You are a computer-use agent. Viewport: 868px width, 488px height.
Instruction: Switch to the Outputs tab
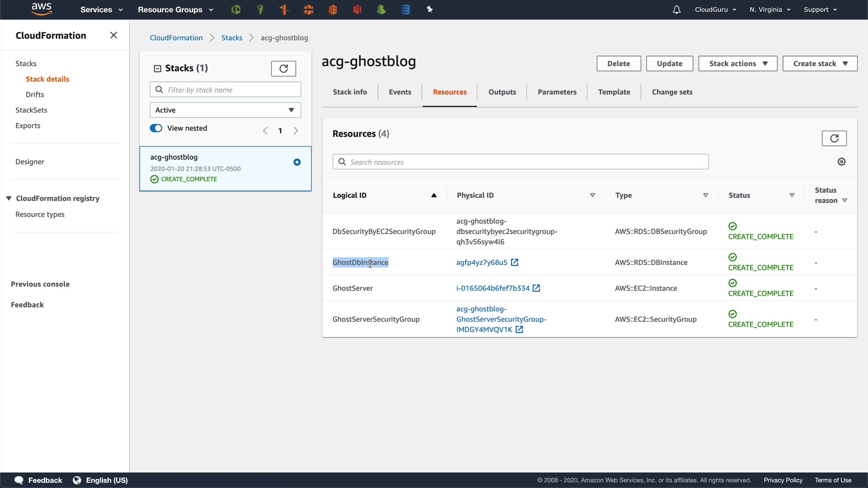pos(502,92)
